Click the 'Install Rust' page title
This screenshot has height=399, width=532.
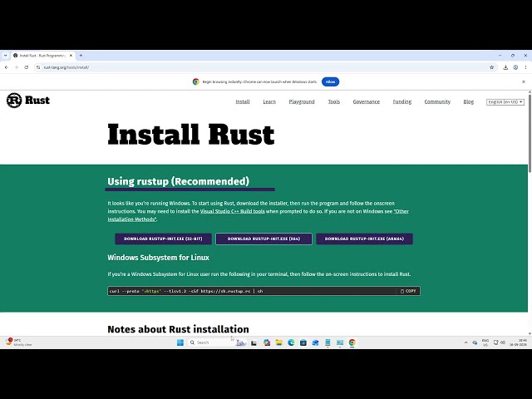[x=191, y=135]
